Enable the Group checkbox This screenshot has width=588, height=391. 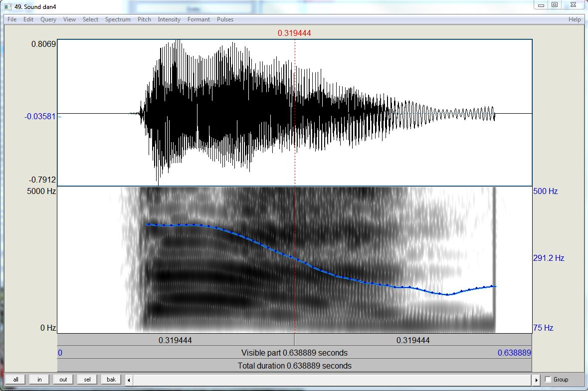coord(548,380)
